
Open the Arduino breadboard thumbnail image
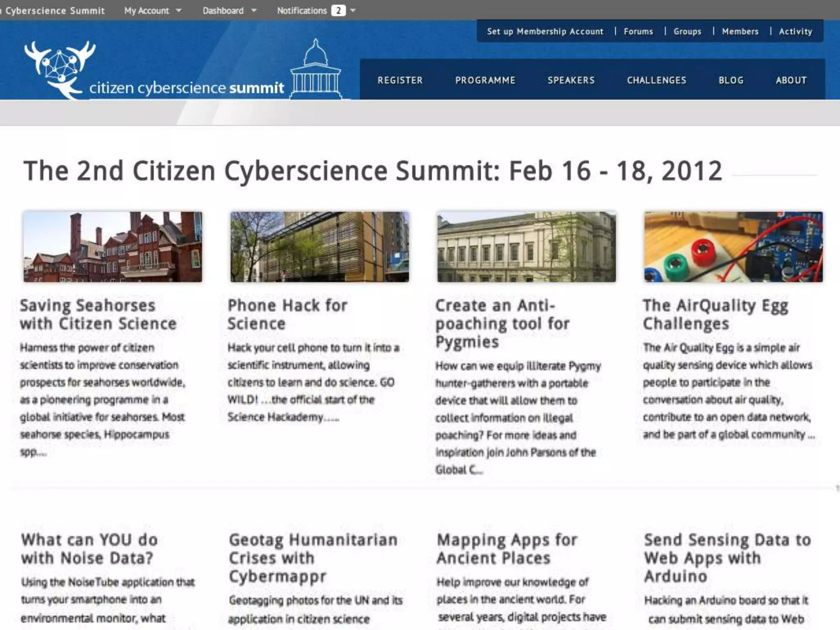[x=733, y=247]
